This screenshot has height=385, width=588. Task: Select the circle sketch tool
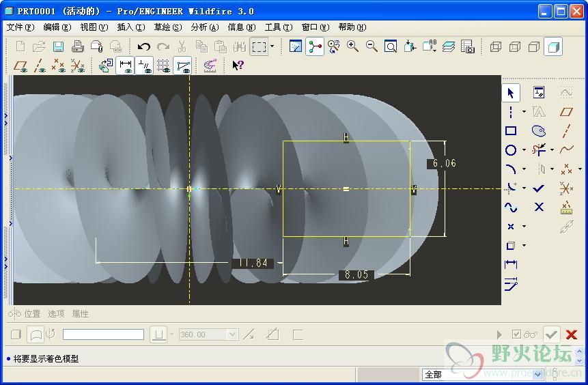pos(511,150)
